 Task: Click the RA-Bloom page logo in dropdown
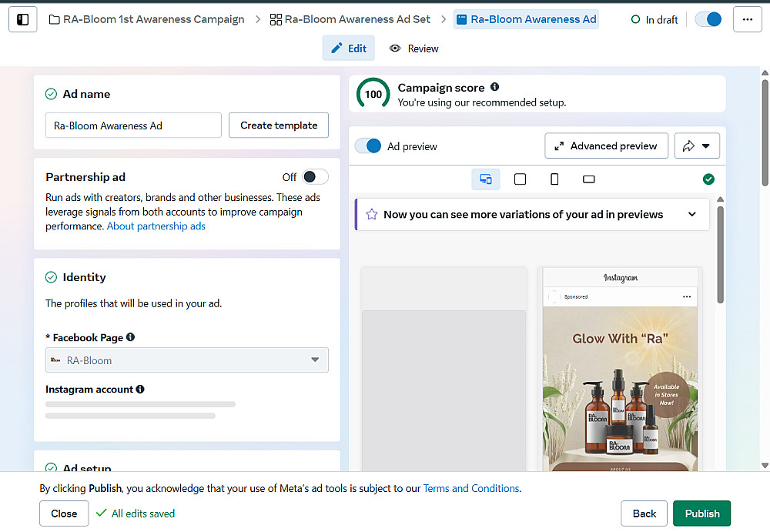coord(55,360)
